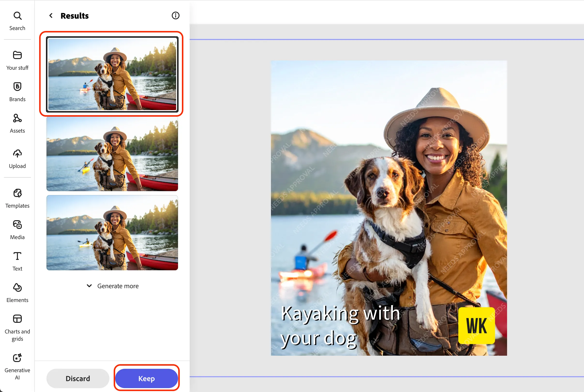Click the info icon next to Results
The height and width of the screenshot is (392, 584).
[175, 15]
